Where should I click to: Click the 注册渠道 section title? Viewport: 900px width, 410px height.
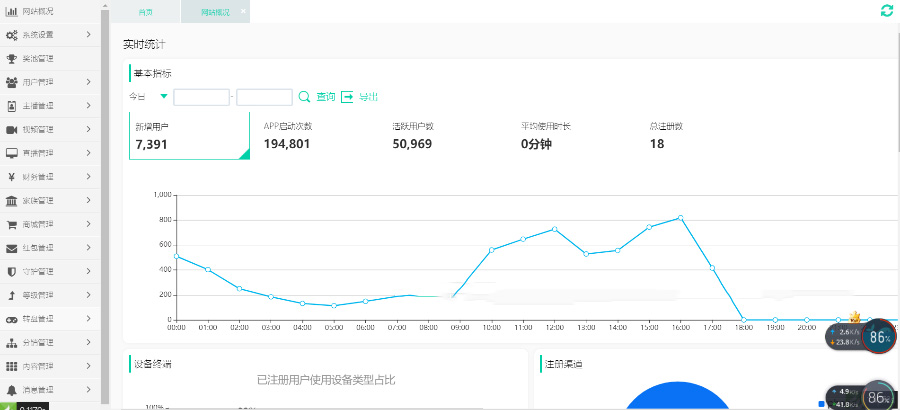coord(564,364)
